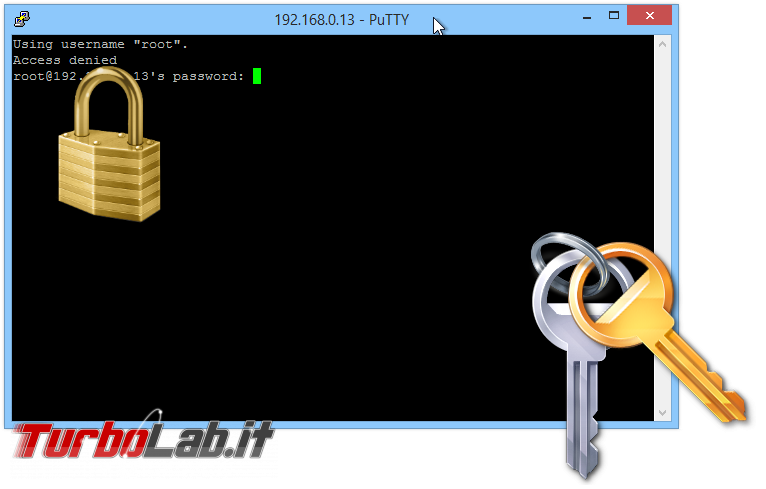Click the scrollbar up arrow
Image resolution: width=766 pixels, height=489 pixels.
click(662, 44)
